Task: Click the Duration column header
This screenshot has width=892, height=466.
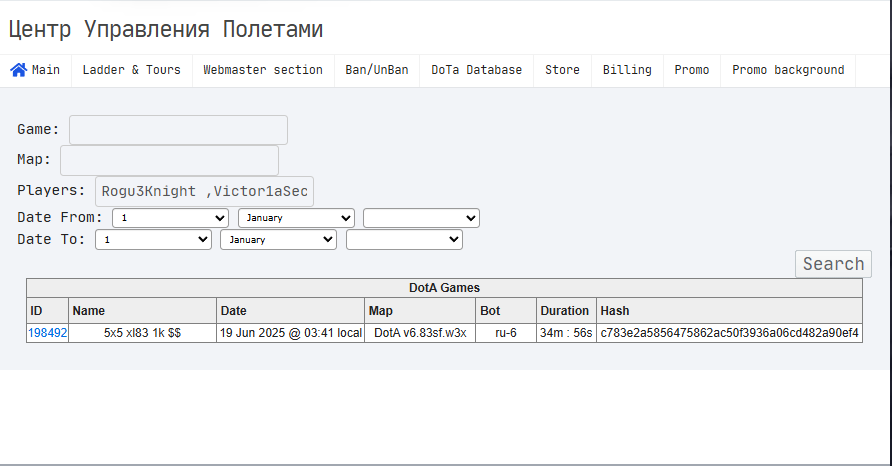Action: pos(566,311)
